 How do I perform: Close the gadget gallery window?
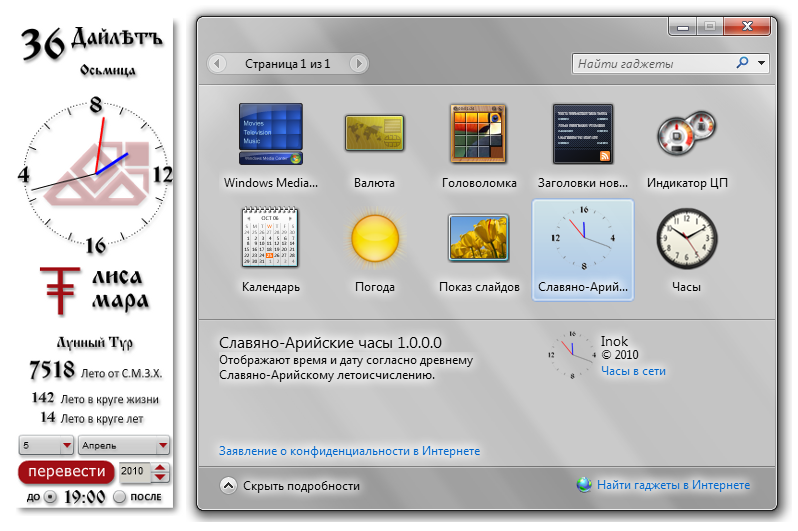747,26
